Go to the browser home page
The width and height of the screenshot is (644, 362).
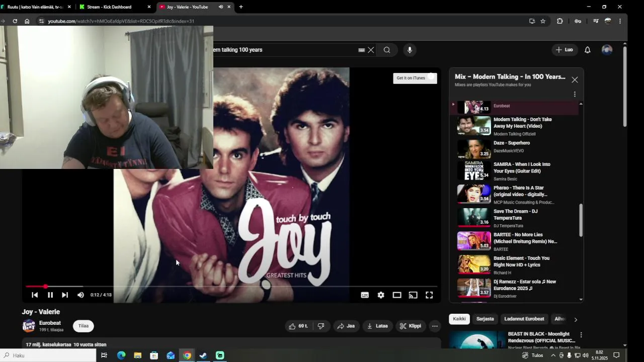[x=27, y=21]
